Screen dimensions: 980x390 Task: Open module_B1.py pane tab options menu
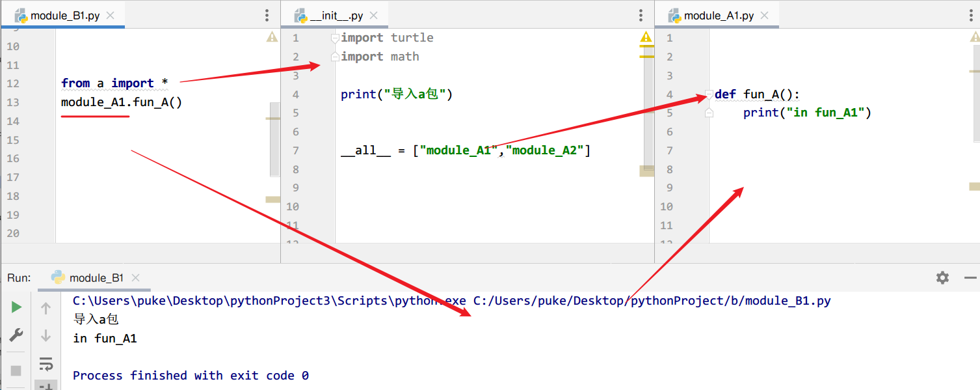coord(267,16)
